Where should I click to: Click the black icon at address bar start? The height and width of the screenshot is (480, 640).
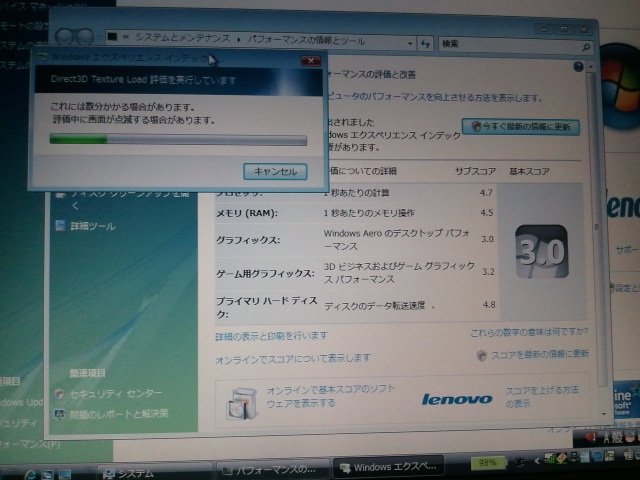click(x=112, y=37)
